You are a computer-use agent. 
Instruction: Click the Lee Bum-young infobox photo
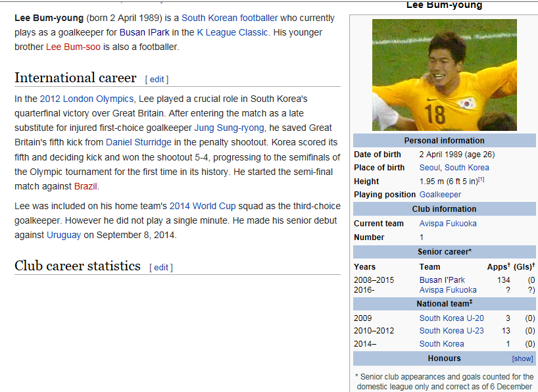pos(445,75)
